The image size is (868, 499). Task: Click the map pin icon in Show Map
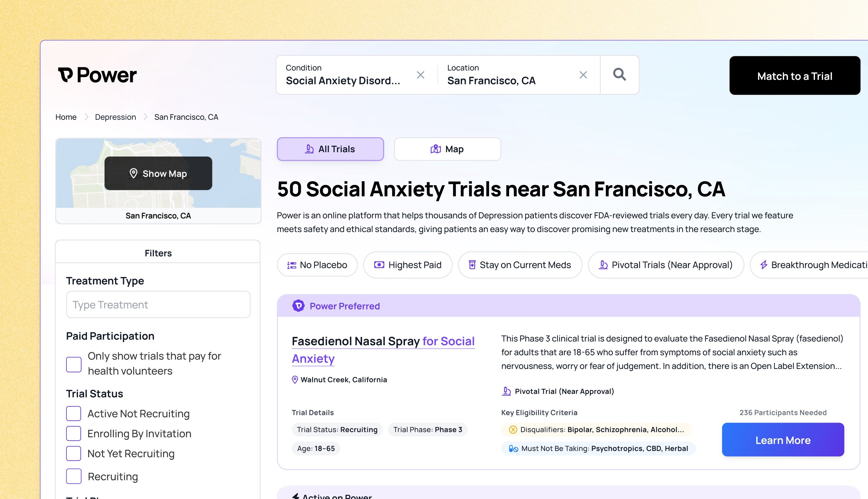point(133,173)
